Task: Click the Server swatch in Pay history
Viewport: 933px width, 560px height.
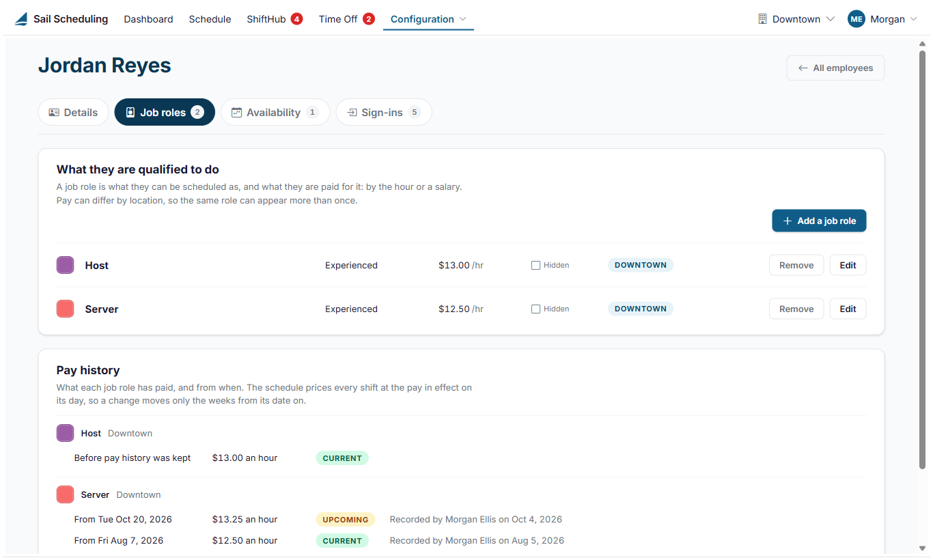Action: (x=65, y=494)
